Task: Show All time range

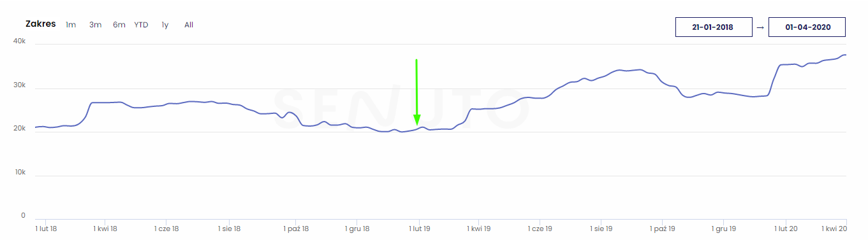Action: coord(189,25)
